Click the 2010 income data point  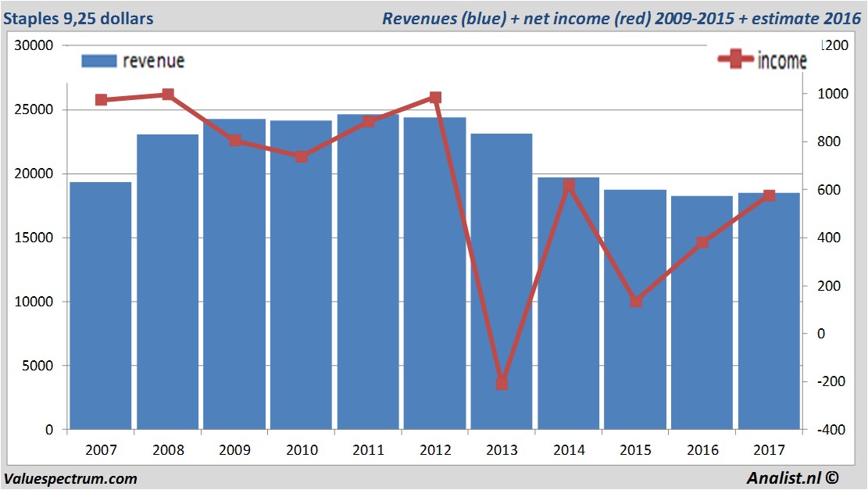click(301, 156)
